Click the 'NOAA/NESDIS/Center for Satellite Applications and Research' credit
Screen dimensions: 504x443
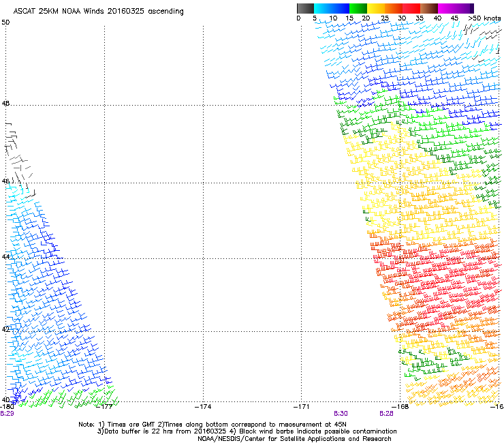pyautogui.click(x=294, y=439)
